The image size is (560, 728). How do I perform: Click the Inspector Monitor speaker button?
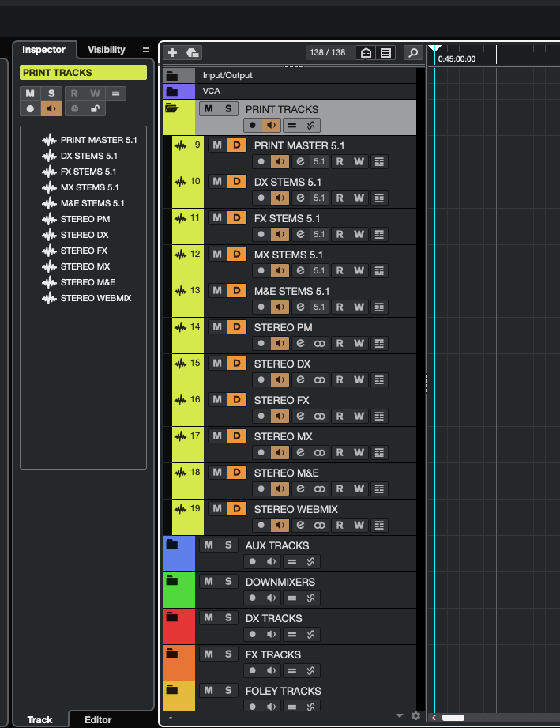[51, 108]
